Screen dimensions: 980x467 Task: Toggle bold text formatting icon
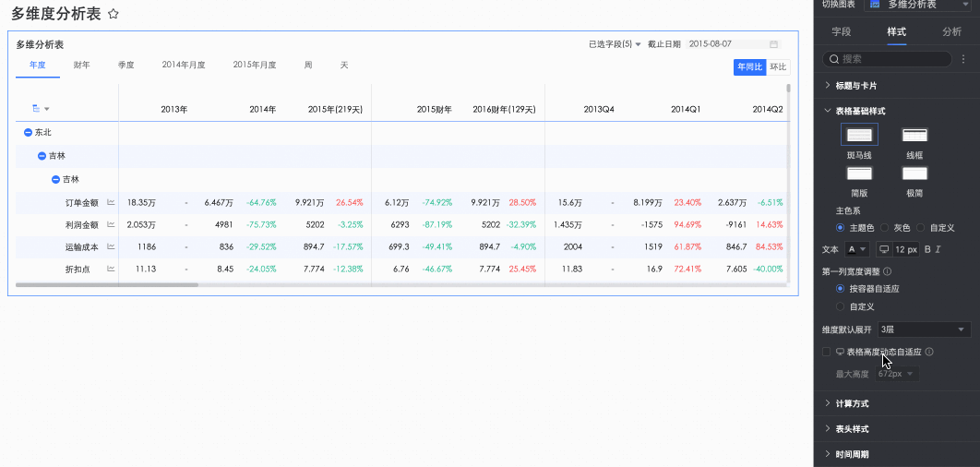point(927,249)
